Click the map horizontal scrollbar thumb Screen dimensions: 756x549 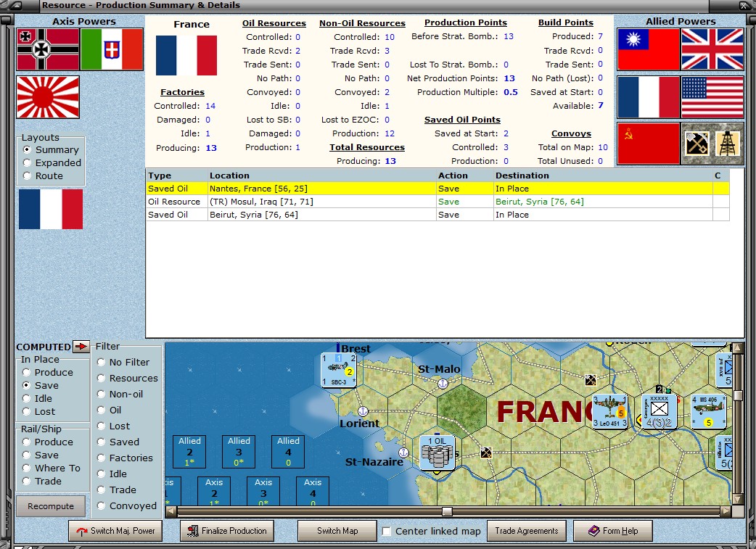pyautogui.click(x=447, y=511)
